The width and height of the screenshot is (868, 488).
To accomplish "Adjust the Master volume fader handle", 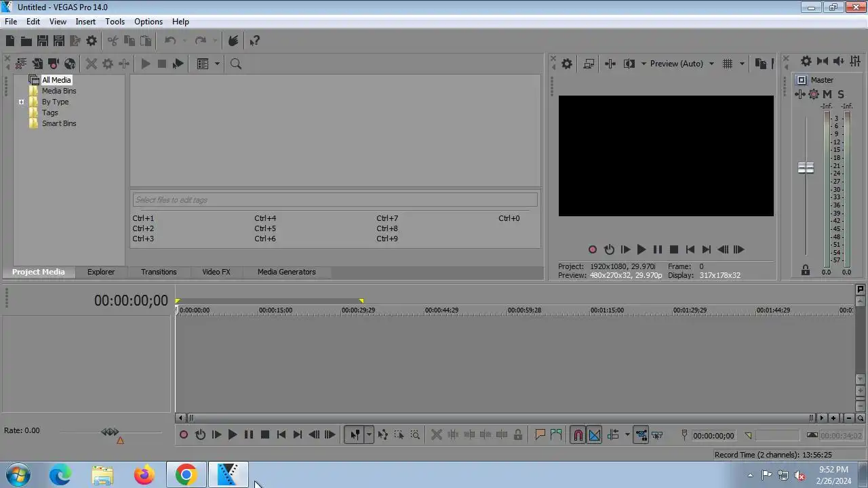I will (x=806, y=167).
